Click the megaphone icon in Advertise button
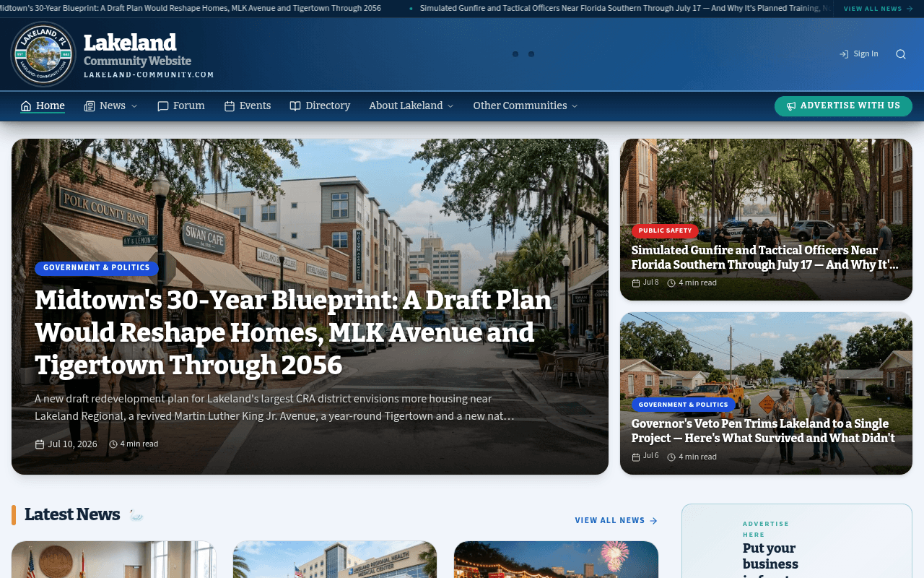924x578 pixels. click(x=791, y=106)
